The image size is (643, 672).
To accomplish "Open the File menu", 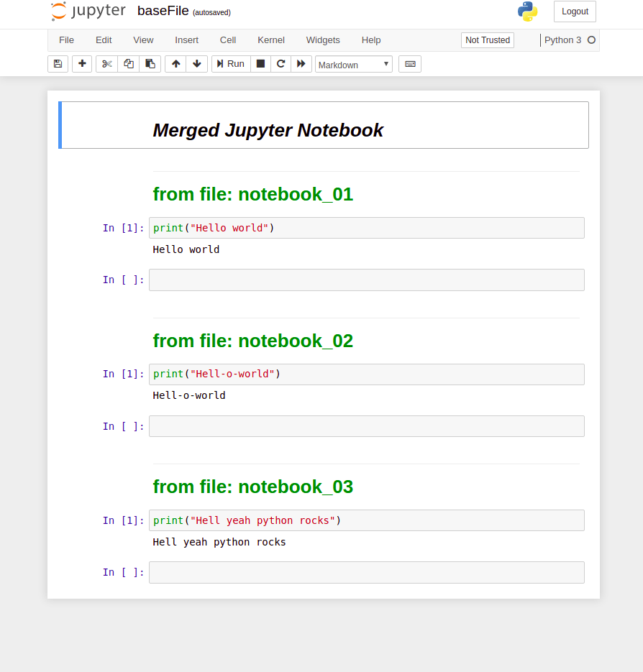I will pyautogui.click(x=66, y=40).
